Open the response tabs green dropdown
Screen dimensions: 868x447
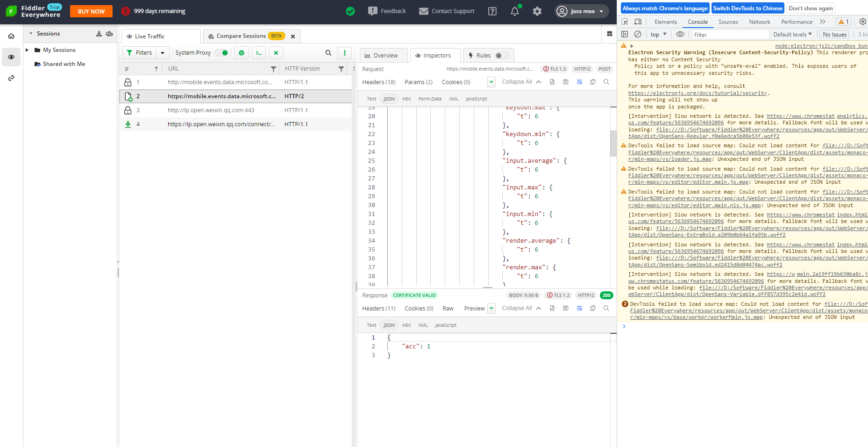[491, 308]
